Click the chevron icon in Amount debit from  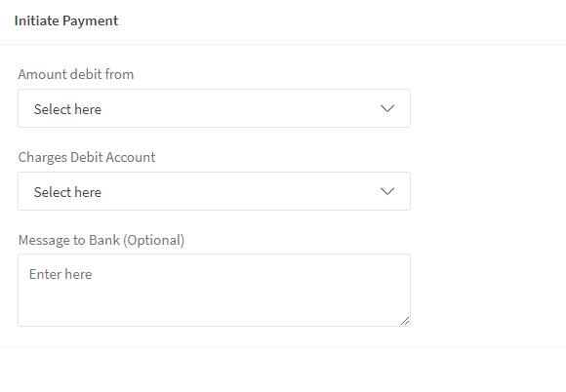(387, 108)
